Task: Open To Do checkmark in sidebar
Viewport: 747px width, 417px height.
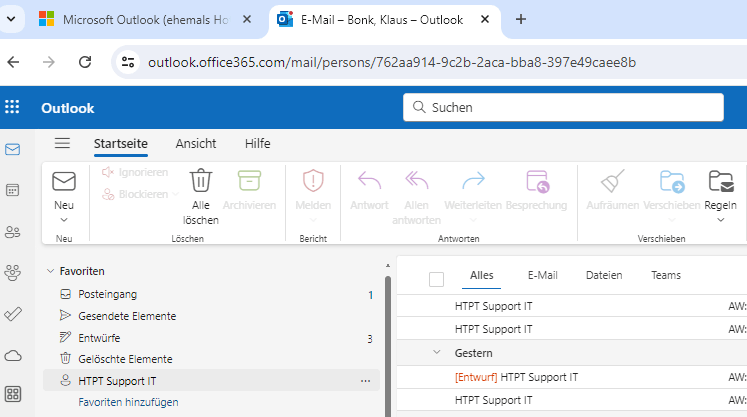Action: (x=13, y=314)
